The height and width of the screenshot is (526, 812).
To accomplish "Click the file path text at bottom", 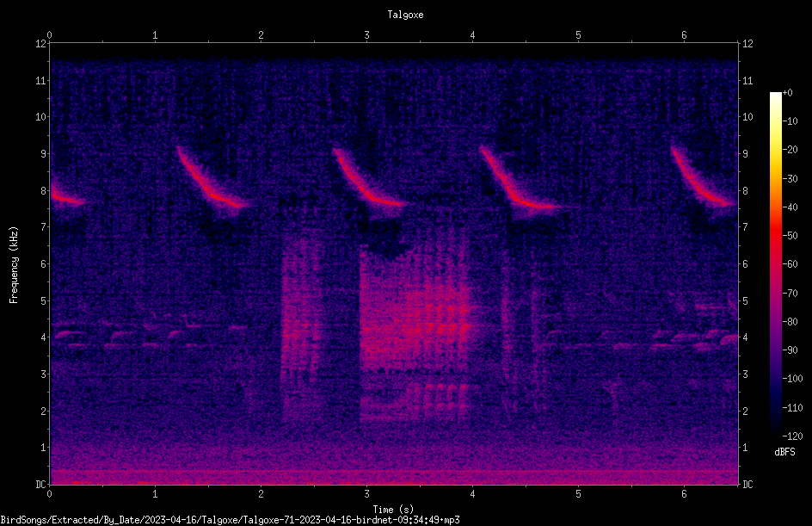I will pos(230,520).
